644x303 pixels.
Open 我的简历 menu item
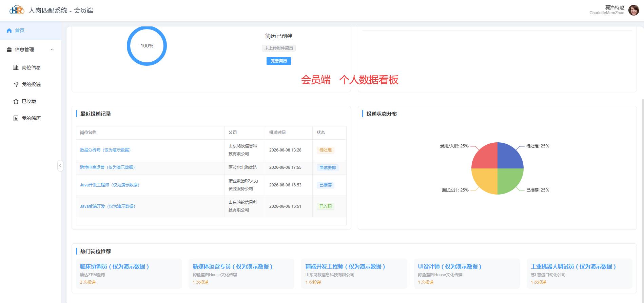(31, 118)
